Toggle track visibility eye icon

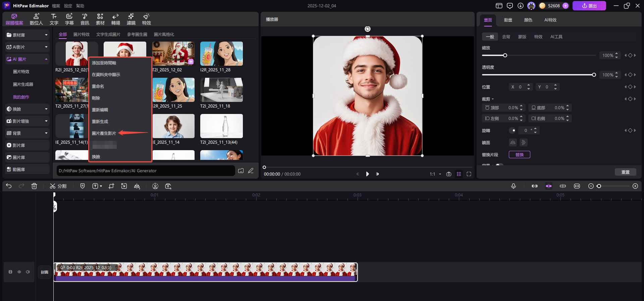tap(19, 272)
